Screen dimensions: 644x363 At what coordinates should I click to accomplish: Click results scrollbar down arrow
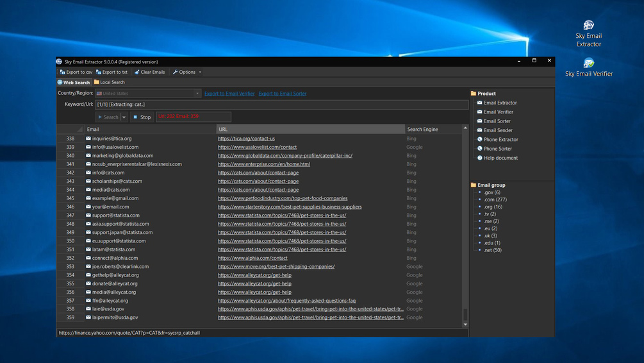(465, 325)
